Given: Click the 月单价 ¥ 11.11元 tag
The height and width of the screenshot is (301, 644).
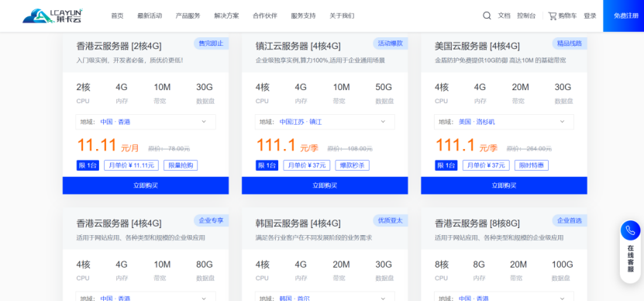Looking at the screenshot, I should point(132,165).
